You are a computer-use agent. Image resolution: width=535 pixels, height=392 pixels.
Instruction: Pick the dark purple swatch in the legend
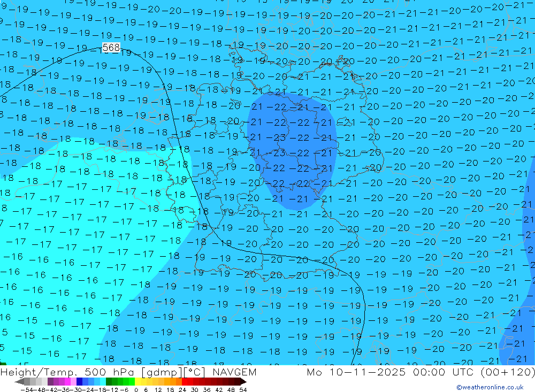pos(50,382)
